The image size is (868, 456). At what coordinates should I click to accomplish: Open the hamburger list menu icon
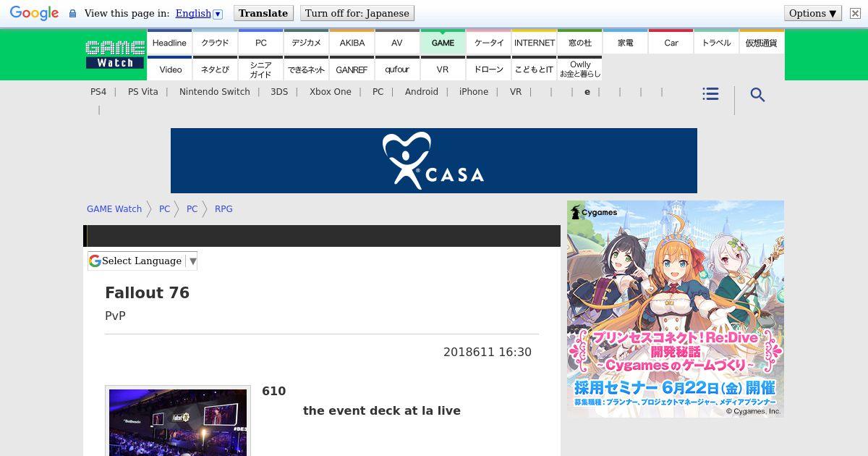[x=711, y=94]
